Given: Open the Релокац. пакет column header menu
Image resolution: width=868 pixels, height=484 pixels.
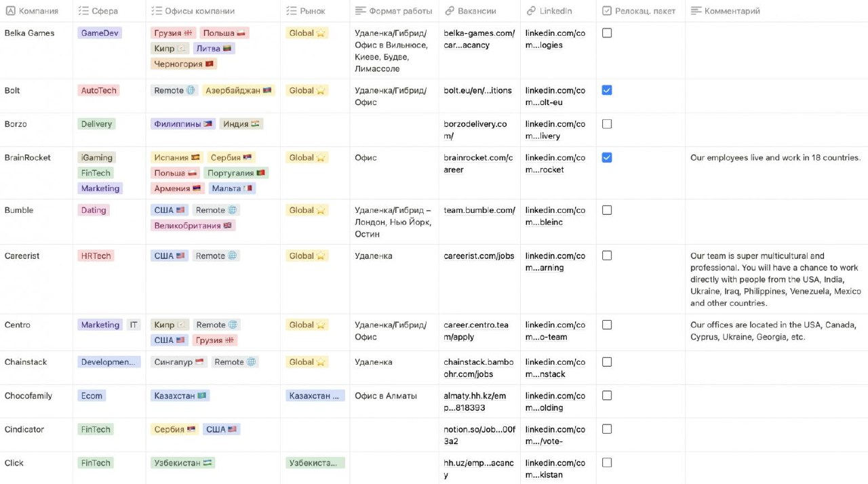Looking at the screenshot, I should pyautogui.click(x=640, y=11).
